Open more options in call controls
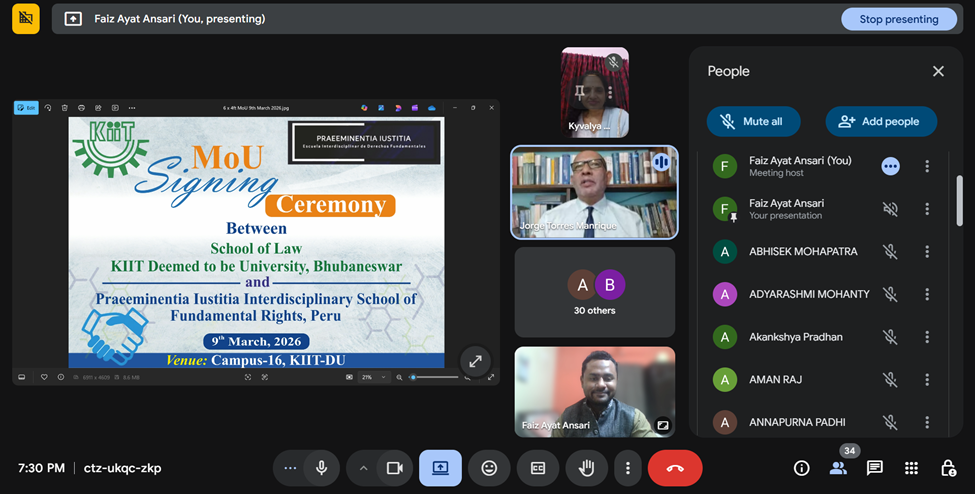Viewport: 975px width, 494px height. click(628, 468)
